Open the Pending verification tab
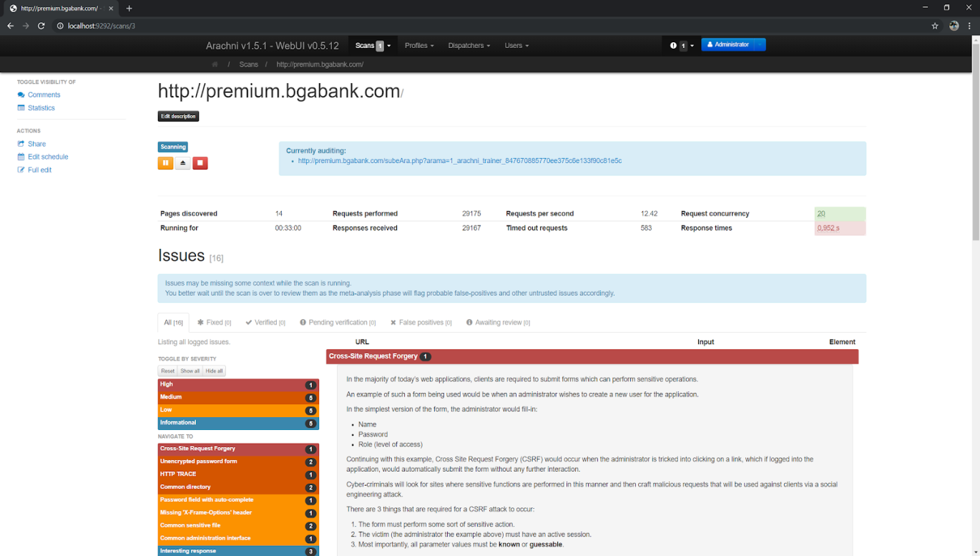 [x=338, y=323]
